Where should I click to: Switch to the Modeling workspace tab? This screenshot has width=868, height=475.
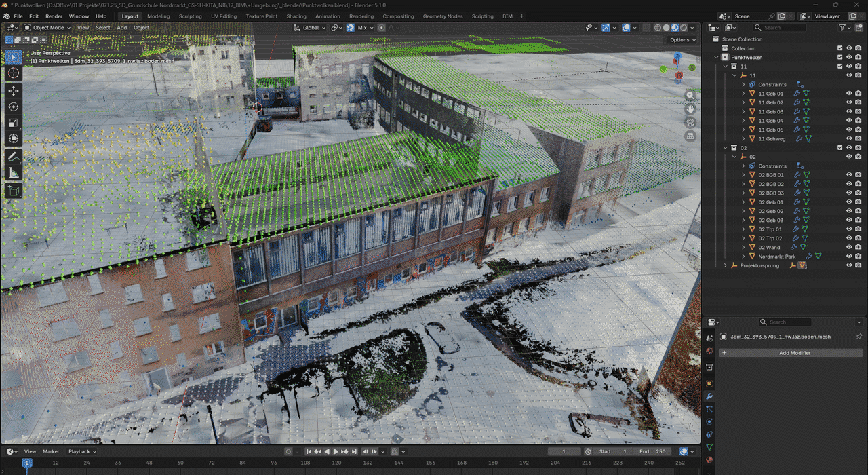pos(158,16)
